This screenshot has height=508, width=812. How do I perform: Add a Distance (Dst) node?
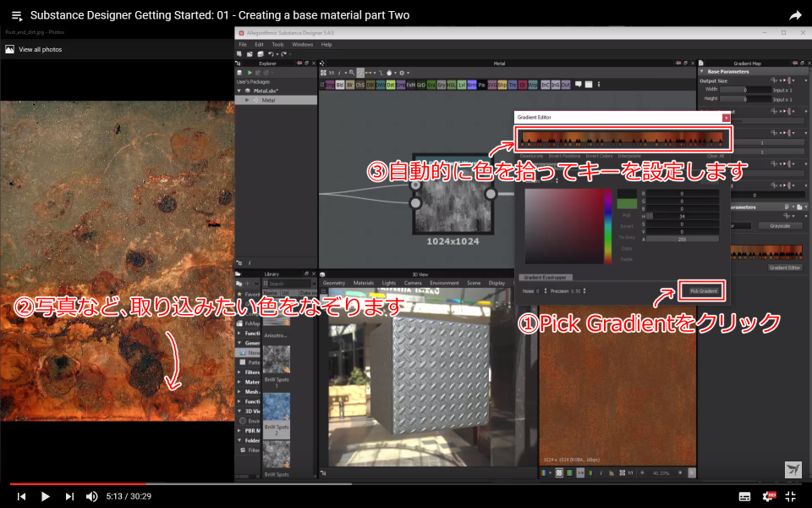tap(391, 85)
